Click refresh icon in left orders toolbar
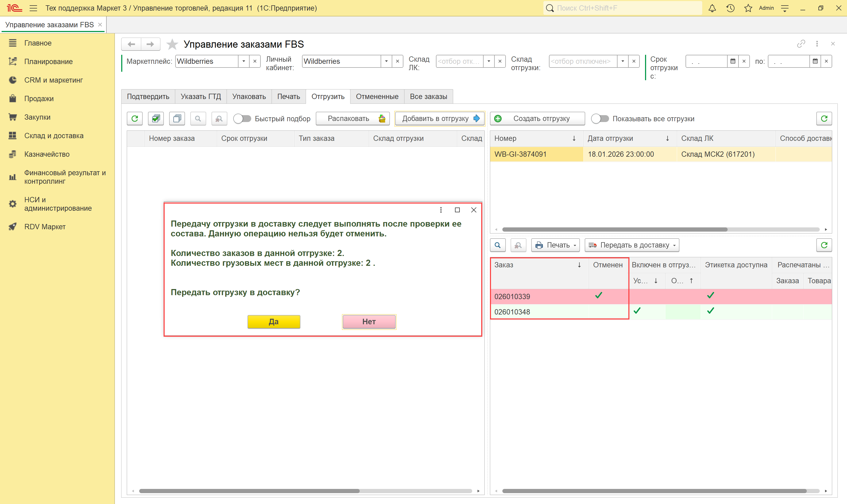 (135, 119)
